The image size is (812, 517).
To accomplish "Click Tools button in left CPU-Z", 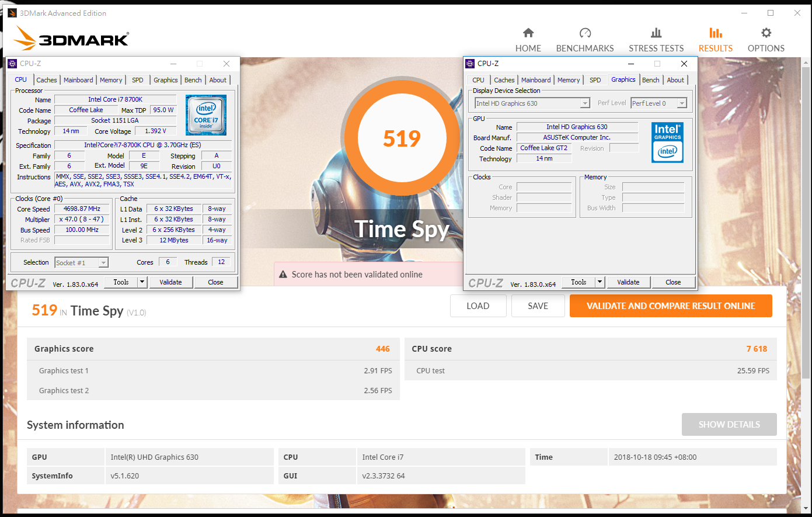I will click(x=121, y=282).
